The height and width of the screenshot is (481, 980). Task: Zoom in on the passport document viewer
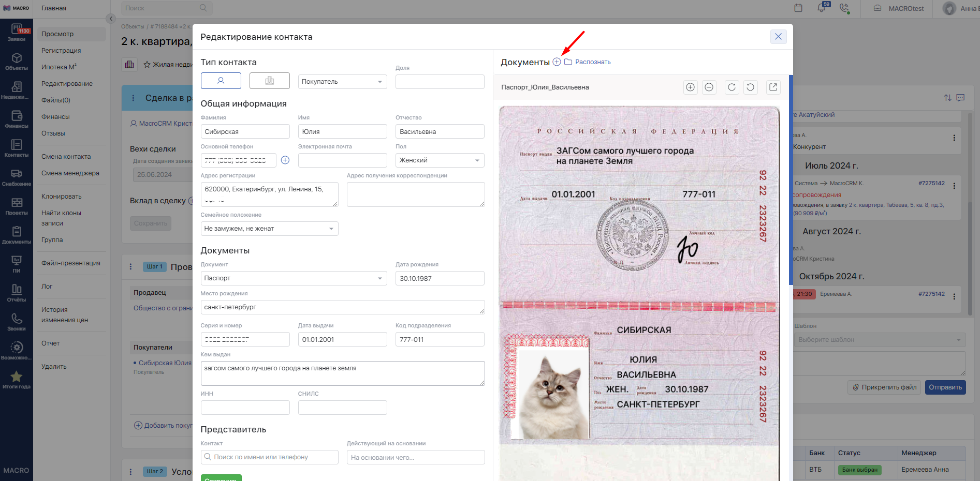point(690,87)
